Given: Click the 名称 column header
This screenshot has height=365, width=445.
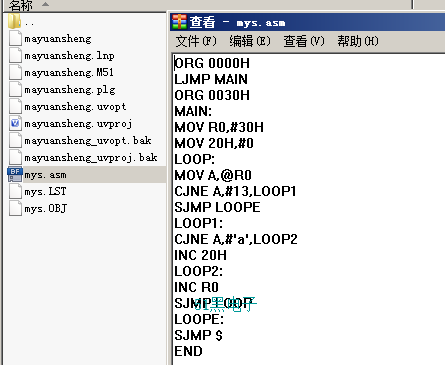Looking at the screenshot, I should pos(21,5).
